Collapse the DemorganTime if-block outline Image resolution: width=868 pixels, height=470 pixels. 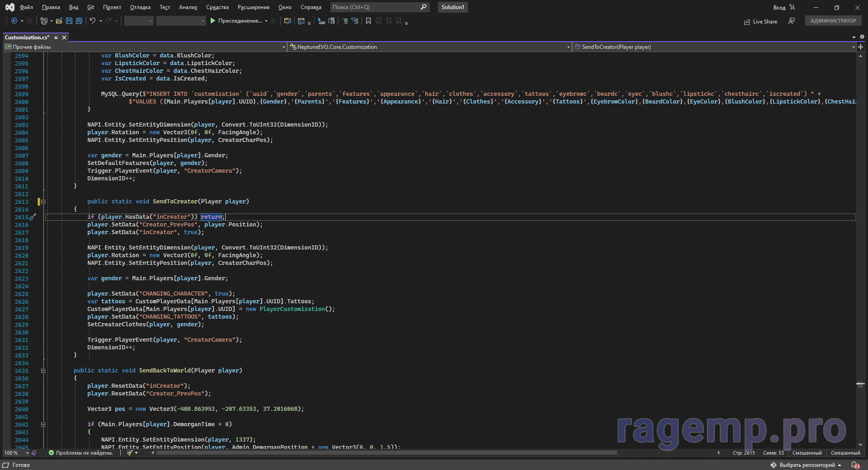coord(43,424)
